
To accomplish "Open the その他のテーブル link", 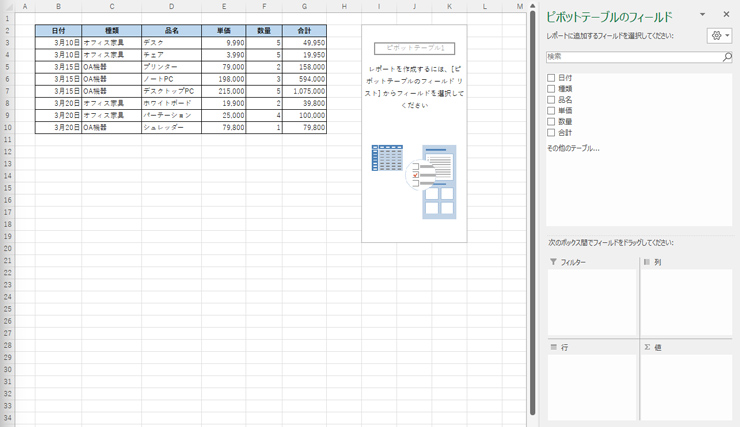I will pos(573,148).
